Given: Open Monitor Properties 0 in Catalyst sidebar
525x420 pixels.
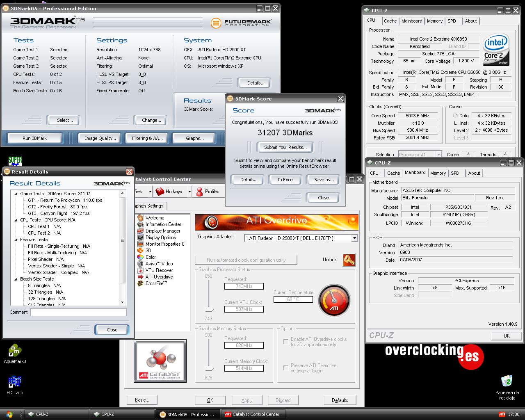Looking at the screenshot, I should (165, 244).
